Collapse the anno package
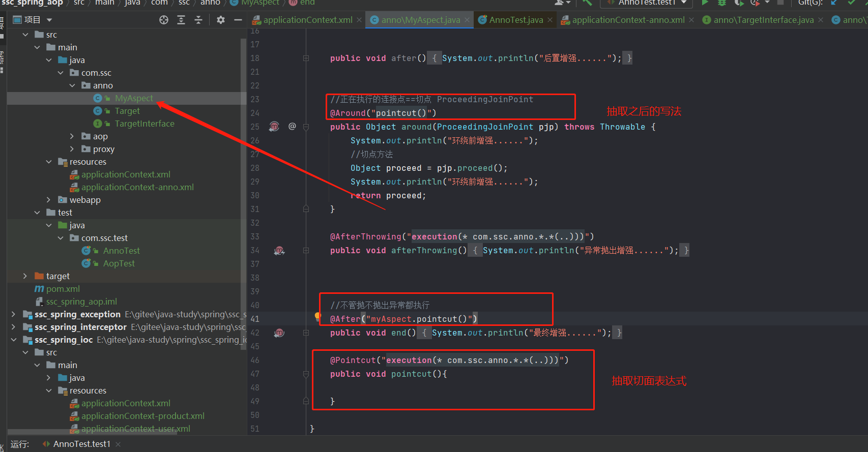Viewport: 868px width, 452px height. [x=72, y=85]
